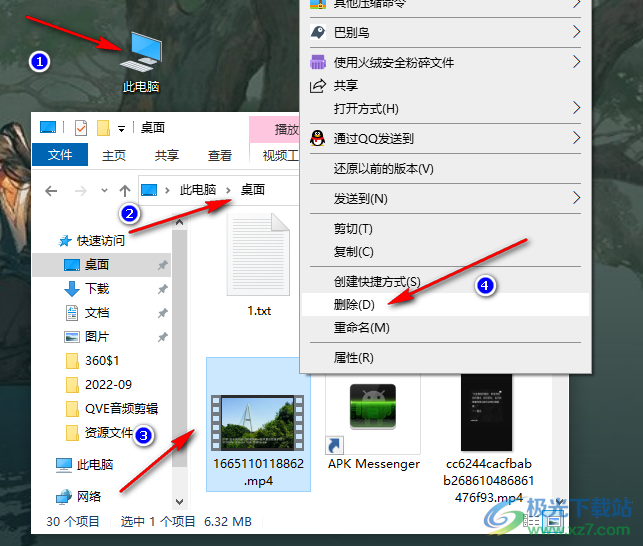Open 打开方式(H) submenu
Screen dimensions: 643x546
[445, 108]
